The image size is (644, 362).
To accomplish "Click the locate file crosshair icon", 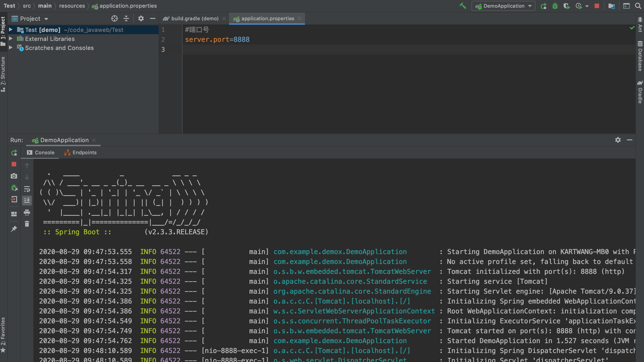I will click(114, 18).
